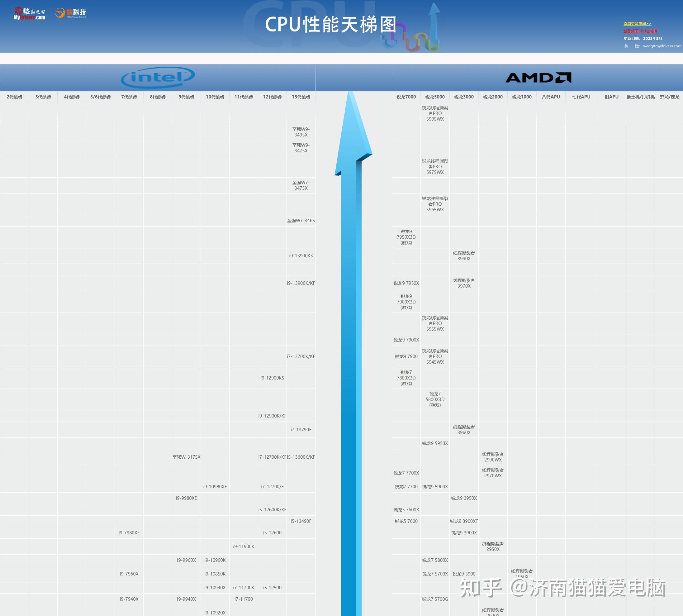Click the 更新日期 2023年3月 label
683x616 pixels.
642,39
